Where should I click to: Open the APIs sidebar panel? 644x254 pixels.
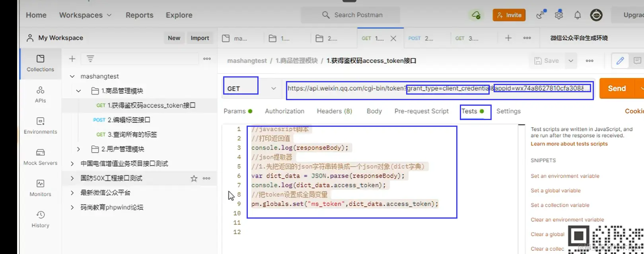(40, 95)
